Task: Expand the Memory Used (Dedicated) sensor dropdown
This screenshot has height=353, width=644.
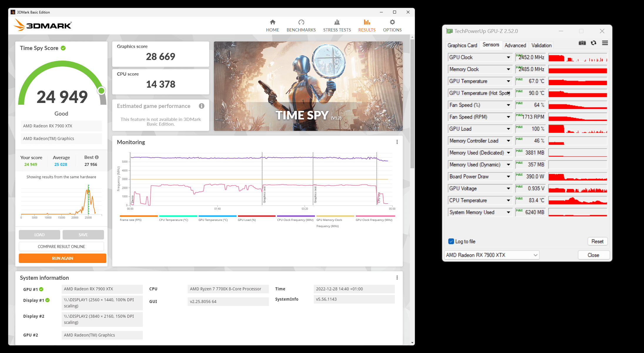Action: click(508, 153)
